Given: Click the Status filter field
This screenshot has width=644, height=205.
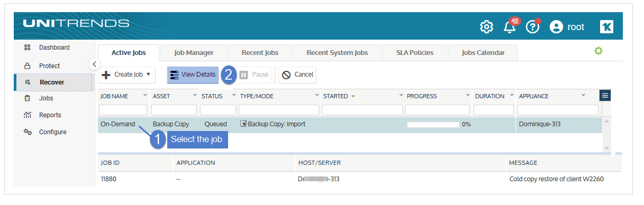Looking at the screenshot, I should pos(218,110).
